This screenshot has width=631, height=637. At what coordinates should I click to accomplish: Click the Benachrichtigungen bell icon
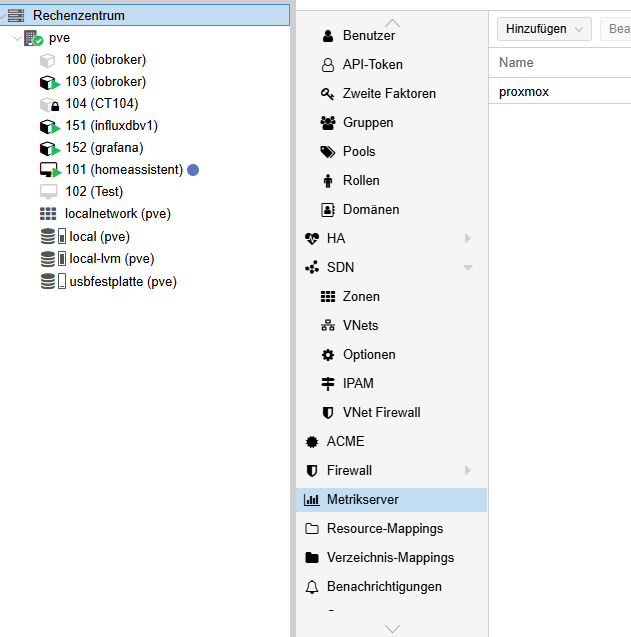pos(312,587)
